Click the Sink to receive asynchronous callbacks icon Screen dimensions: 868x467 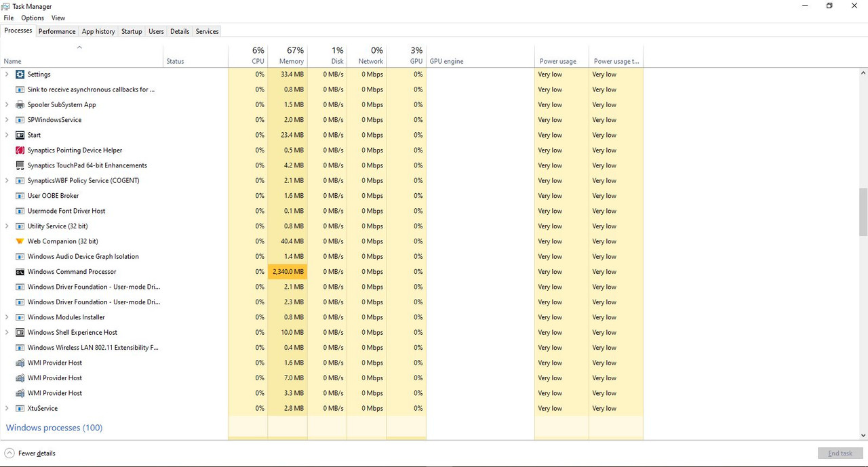coord(20,89)
